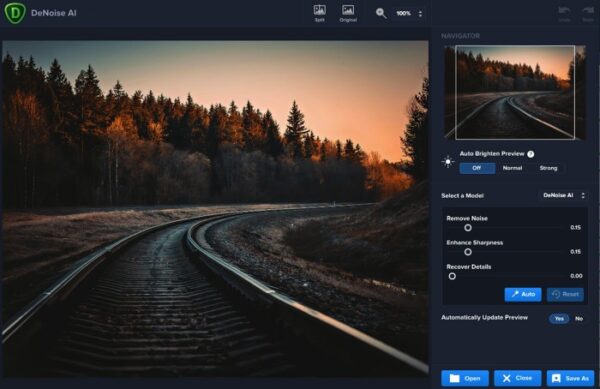Open Auto Brighten Preview help icon

[531, 154]
